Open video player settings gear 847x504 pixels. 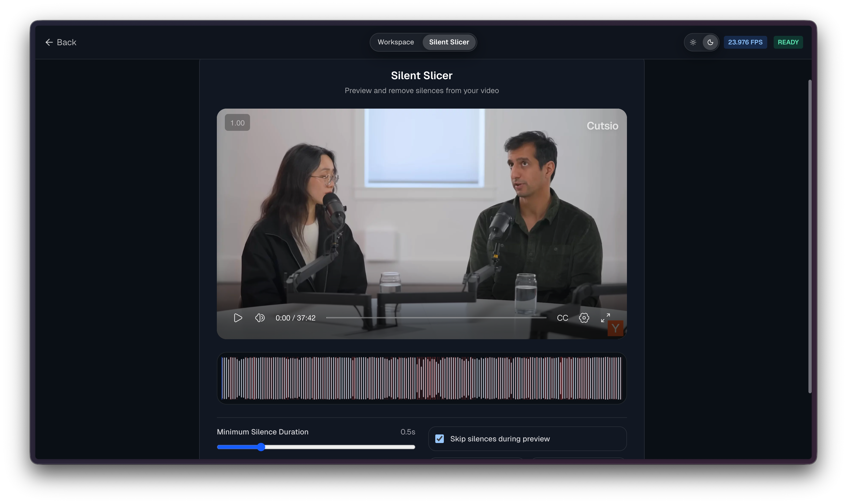point(584,318)
